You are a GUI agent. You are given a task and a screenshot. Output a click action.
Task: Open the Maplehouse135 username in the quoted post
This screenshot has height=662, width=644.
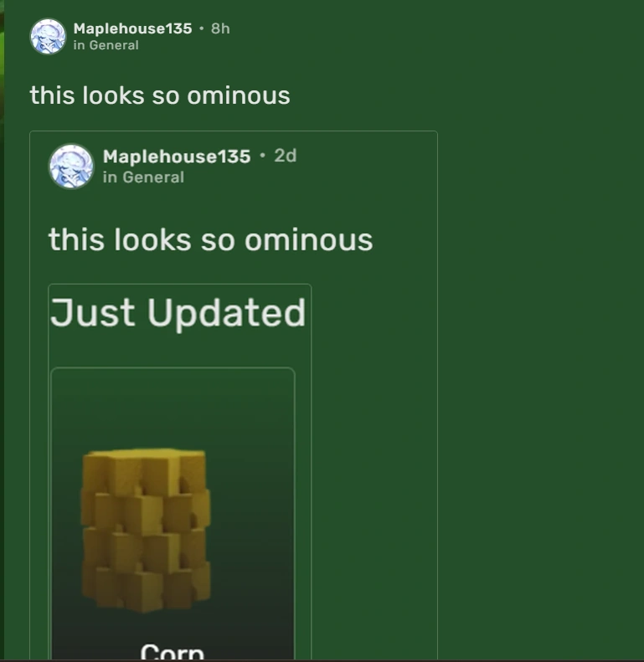tap(177, 157)
